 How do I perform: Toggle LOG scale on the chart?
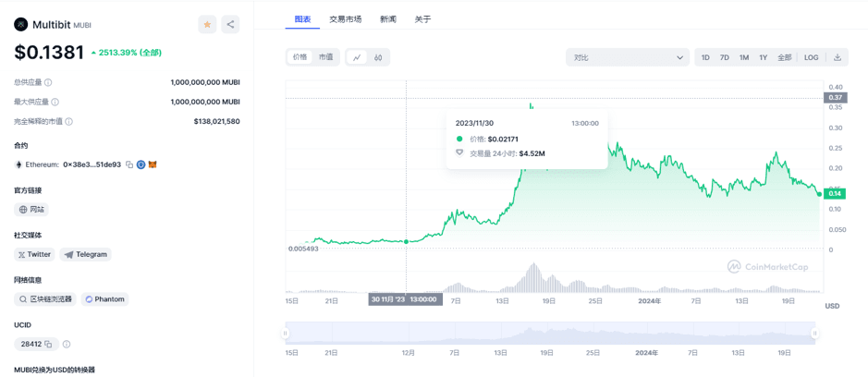pos(811,57)
